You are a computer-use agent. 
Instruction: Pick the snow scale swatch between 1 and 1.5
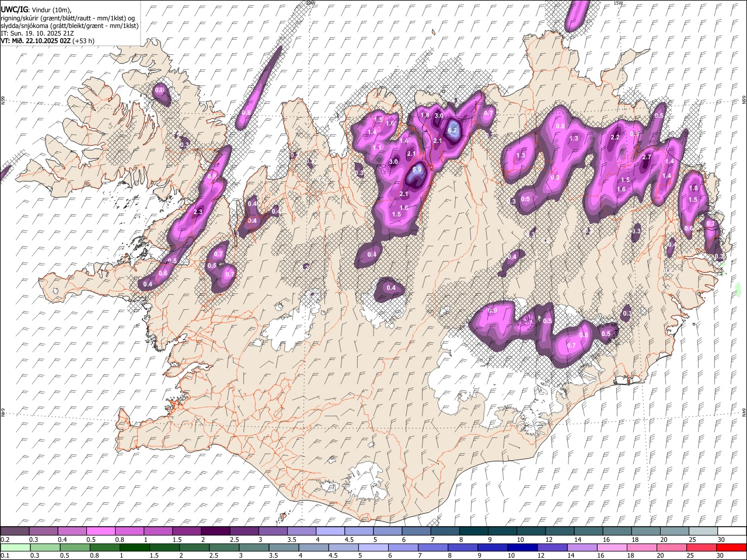[x=158, y=531]
